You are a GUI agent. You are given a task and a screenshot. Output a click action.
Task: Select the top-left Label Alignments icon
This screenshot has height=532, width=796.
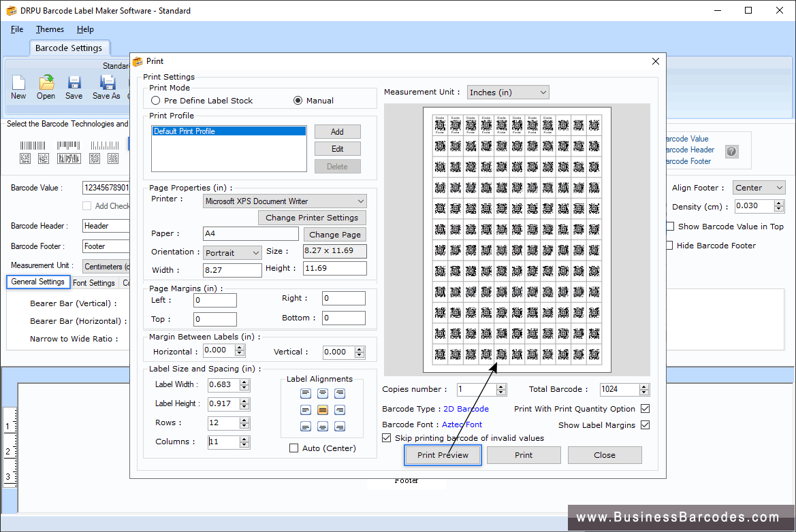(306, 393)
